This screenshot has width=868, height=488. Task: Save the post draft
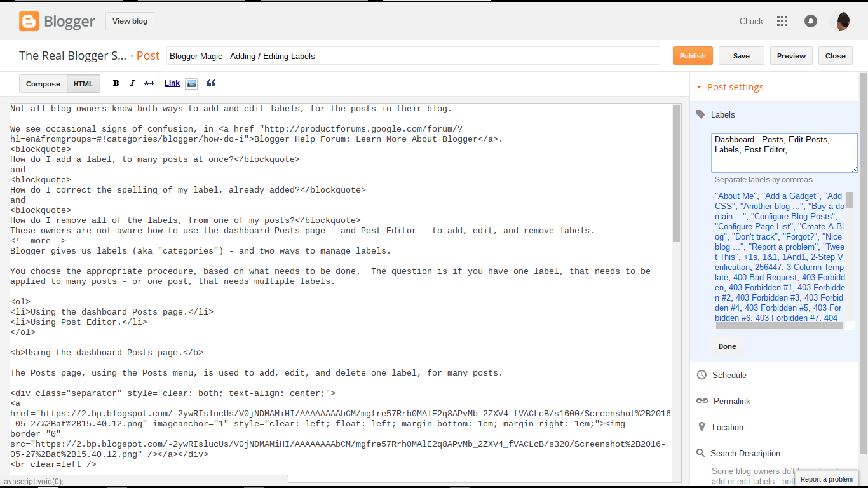pyautogui.click(x=742, y=56)
